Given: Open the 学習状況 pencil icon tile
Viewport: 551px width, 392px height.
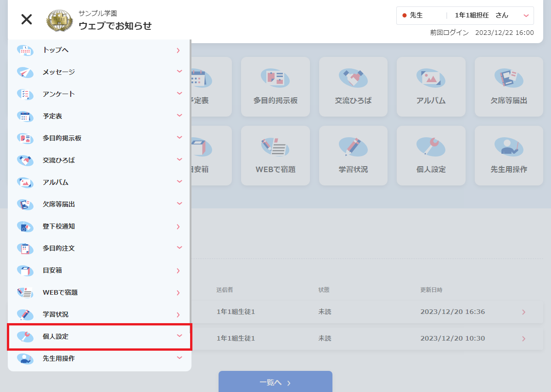Looking at the screenshot, I should coord(353,156).
